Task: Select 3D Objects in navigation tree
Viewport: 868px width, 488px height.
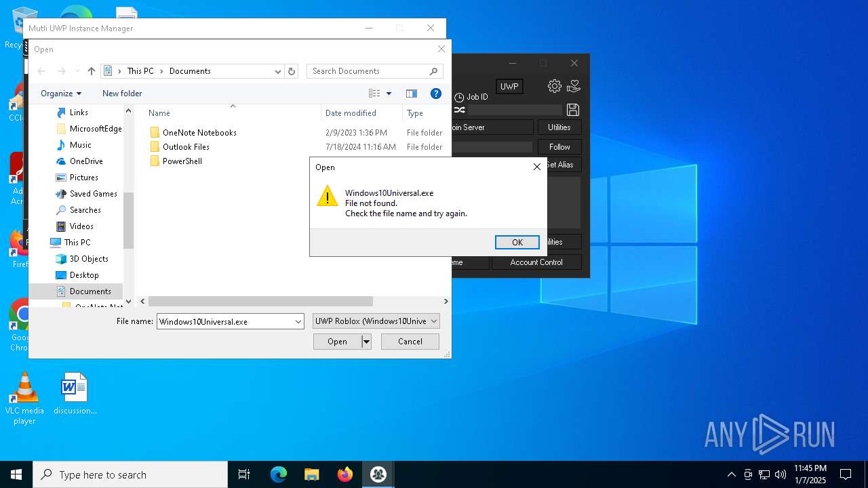Action: pyautogui.click(x=89, y=259)
